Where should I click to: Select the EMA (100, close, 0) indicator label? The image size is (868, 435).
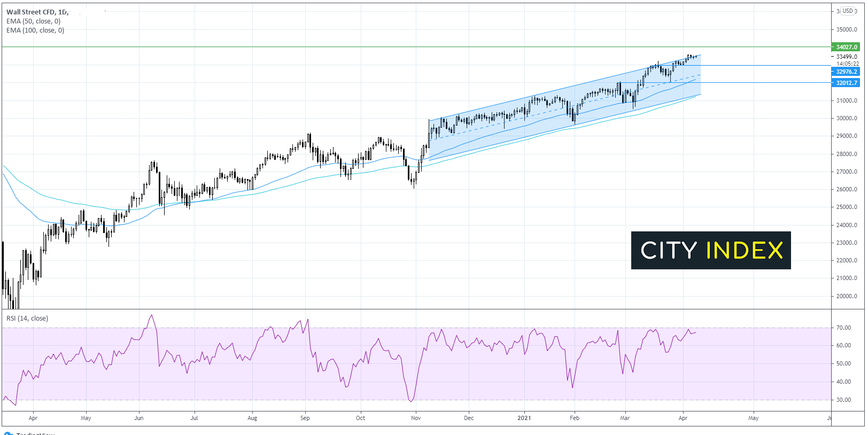click(x=35, y=30)
